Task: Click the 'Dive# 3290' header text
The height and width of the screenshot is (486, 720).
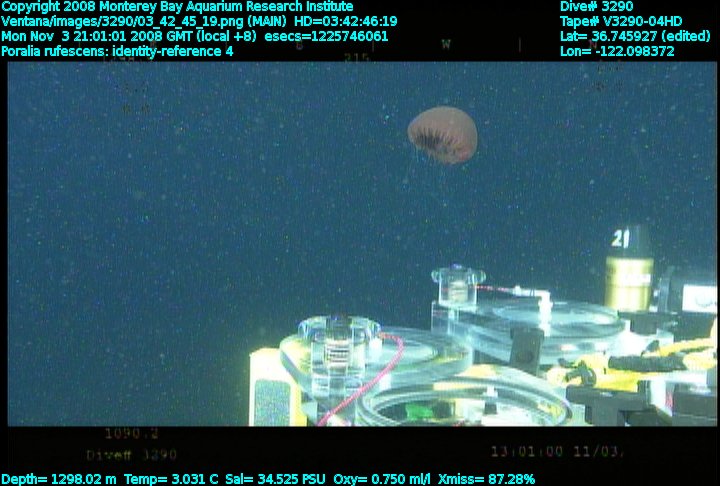Action: (x=596, y=6)
